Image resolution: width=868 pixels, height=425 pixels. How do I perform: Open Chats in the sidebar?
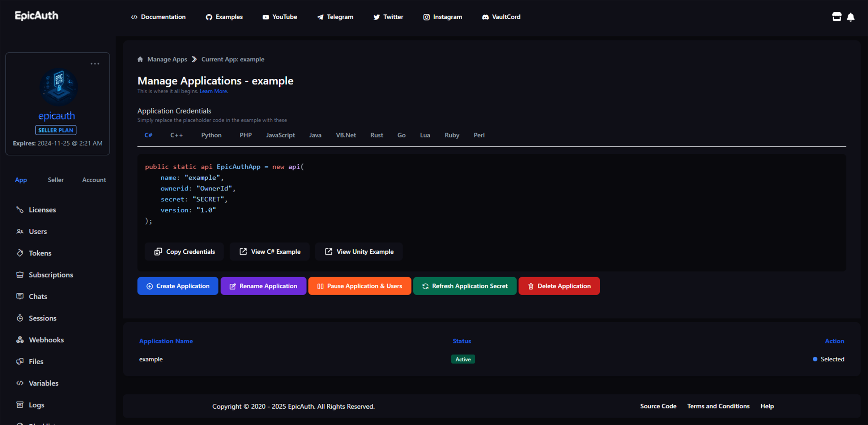click(32, 296)
